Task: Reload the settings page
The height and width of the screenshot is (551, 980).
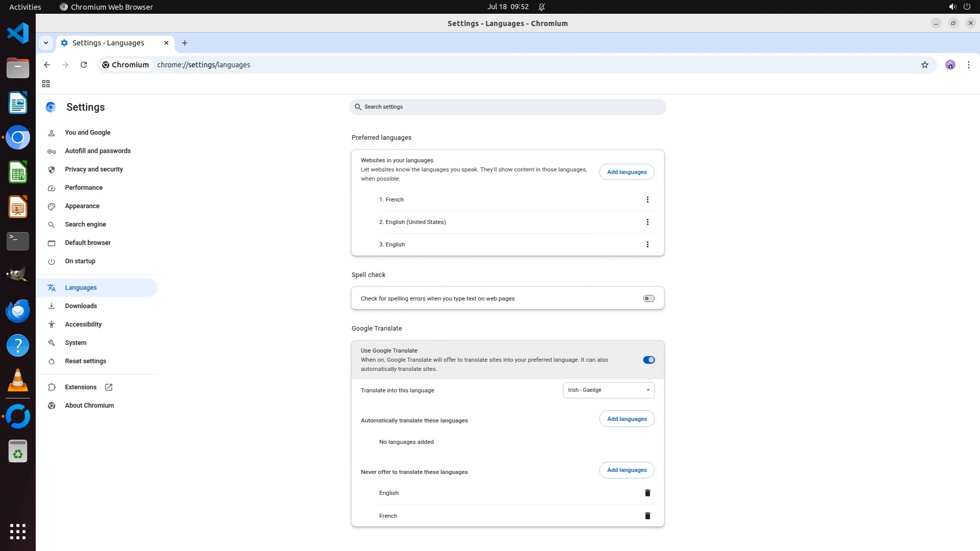Action: coord(84,65)
